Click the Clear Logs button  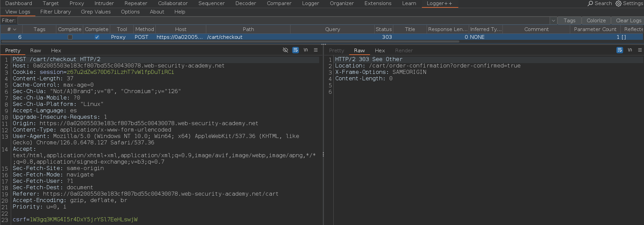(x=628, y=21)
